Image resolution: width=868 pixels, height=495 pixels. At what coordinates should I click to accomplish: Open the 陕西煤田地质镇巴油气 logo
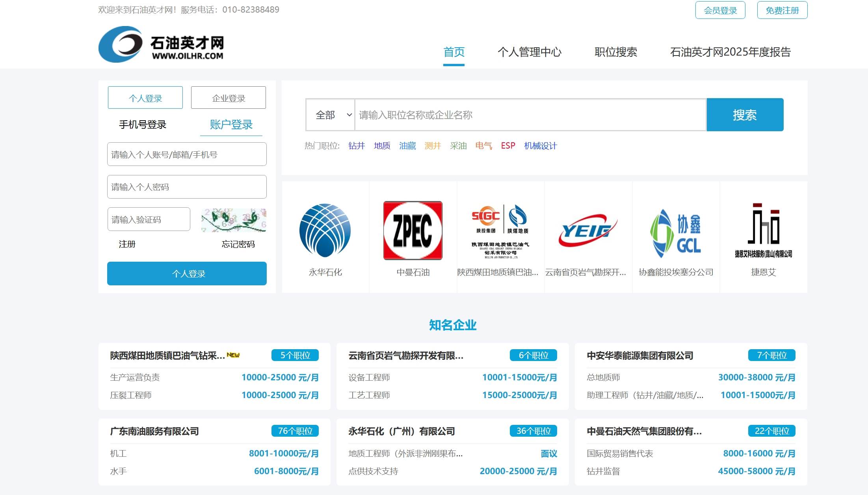[500, 231]
